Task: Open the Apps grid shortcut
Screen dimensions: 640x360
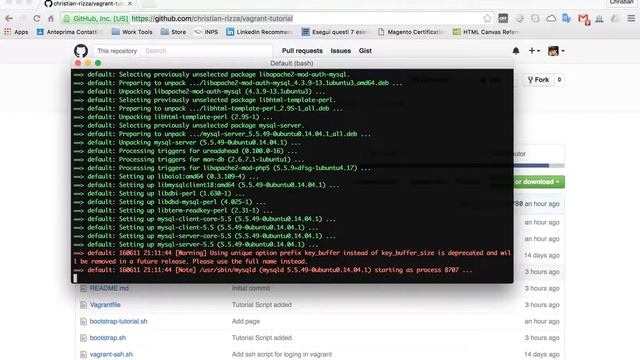Action: (16, 32)
